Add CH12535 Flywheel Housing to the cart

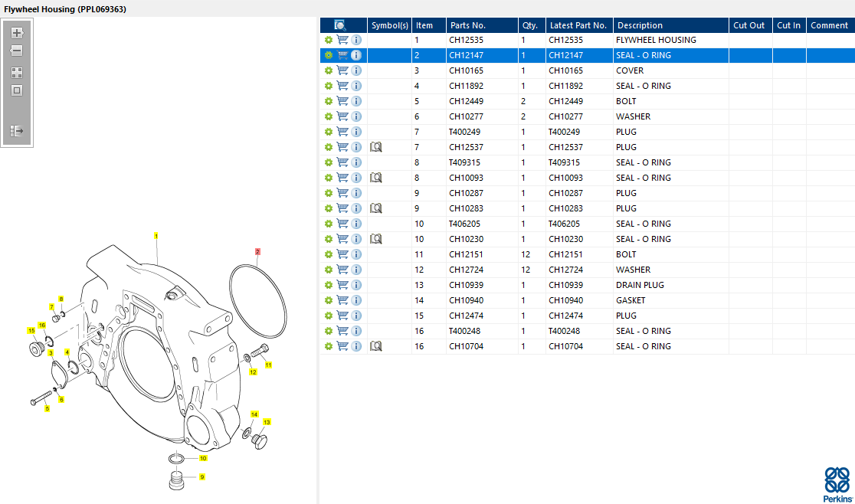pyautogui.click(x=342, y=40)
